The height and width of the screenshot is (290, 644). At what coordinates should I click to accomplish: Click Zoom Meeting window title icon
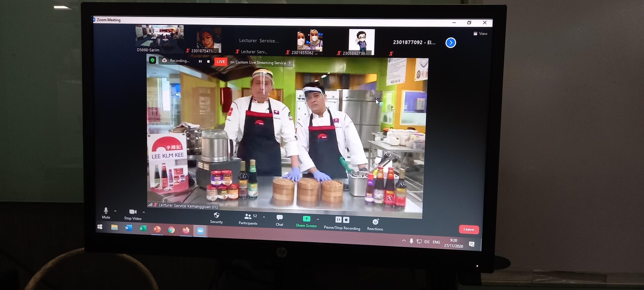94,19
